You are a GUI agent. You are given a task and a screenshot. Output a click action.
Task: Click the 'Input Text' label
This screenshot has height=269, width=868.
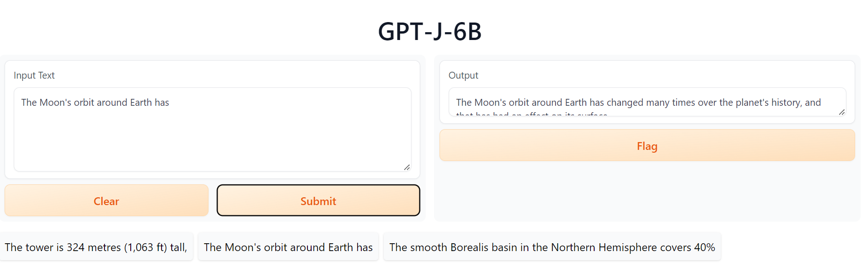click(35, 75)
